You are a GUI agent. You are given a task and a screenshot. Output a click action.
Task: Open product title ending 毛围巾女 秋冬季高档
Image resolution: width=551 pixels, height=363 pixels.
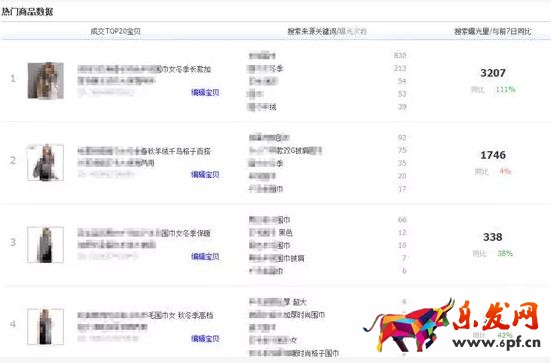click(x=145, y=316)
